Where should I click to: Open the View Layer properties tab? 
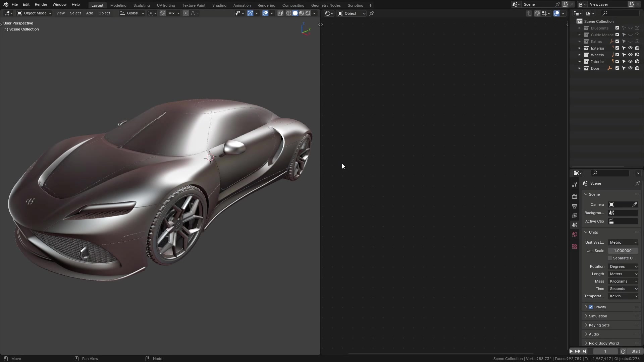tap(575, 216)
